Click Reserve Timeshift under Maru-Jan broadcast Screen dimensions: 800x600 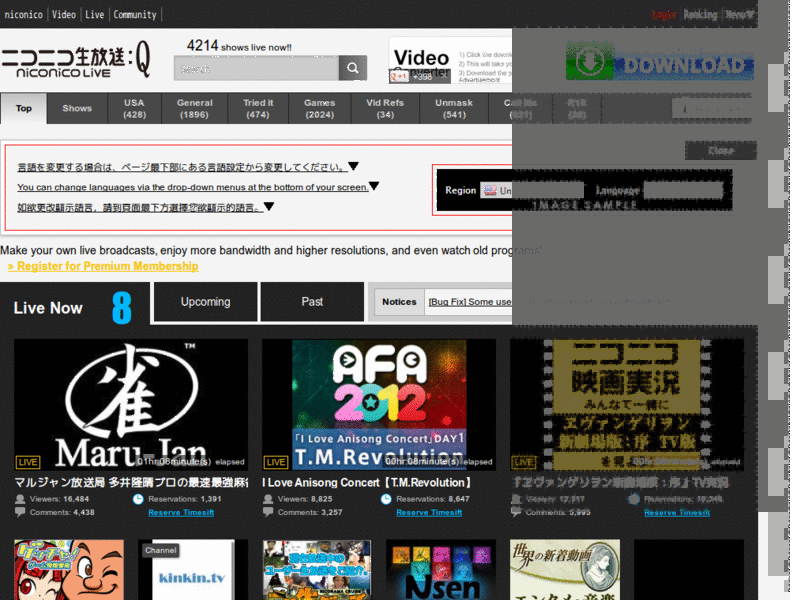pos(181,512)
